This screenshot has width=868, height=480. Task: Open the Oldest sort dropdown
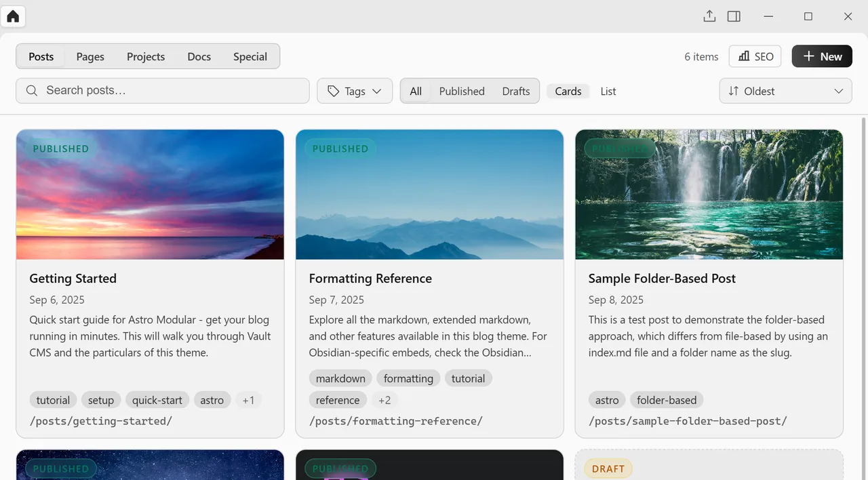[785, 91]
